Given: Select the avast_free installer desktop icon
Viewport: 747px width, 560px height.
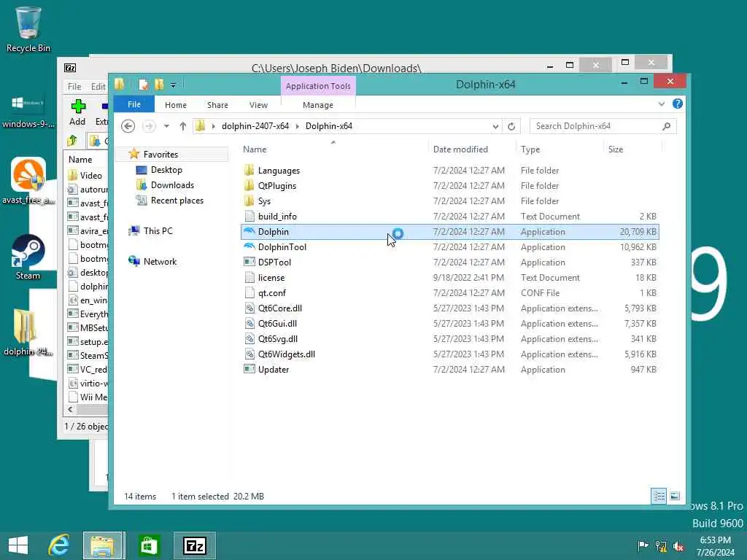Looking at the screenshot, I should [x=28, y=181].
